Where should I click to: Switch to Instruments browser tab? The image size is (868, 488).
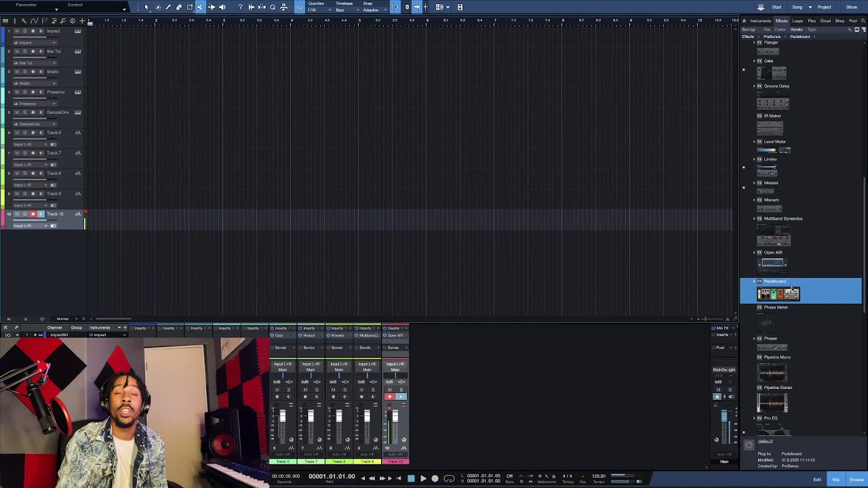(761, 21)
